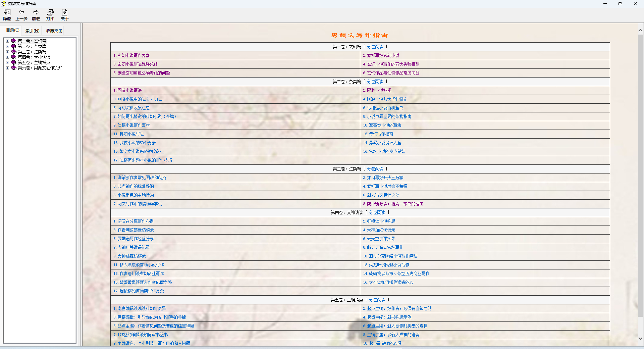The width and height of the screenshot is (644, 349).
Task: Expand the 第五卷：主编指点 tree node
Action: click(7, 62)
